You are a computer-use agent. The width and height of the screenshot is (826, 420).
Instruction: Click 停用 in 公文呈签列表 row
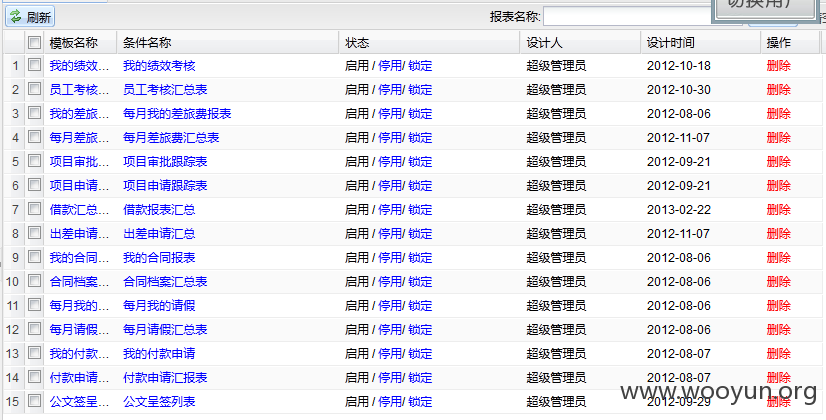point(390,402)
